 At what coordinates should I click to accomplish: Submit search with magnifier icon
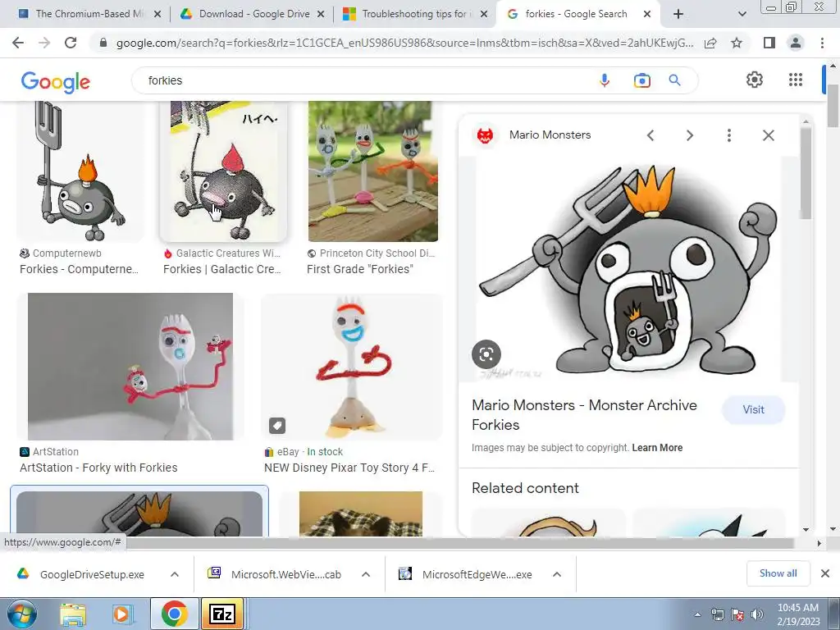[x=674, y=80]
